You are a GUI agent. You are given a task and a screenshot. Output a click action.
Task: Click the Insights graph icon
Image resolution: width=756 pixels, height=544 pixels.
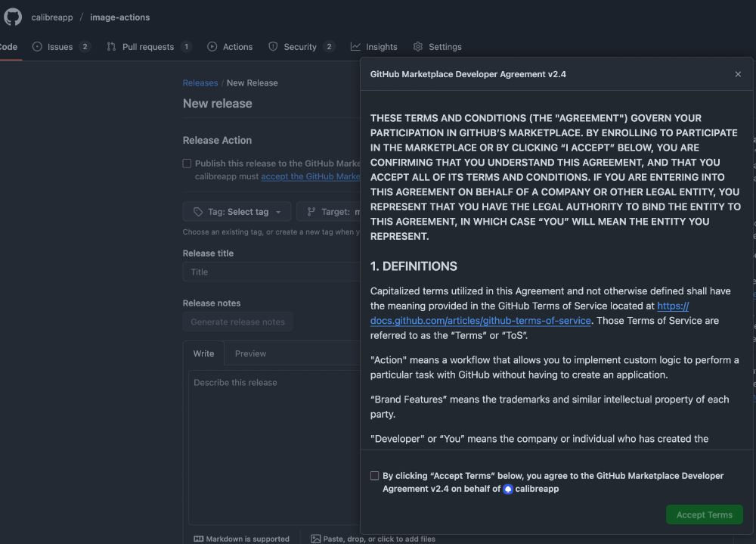[x=355, y=47]
